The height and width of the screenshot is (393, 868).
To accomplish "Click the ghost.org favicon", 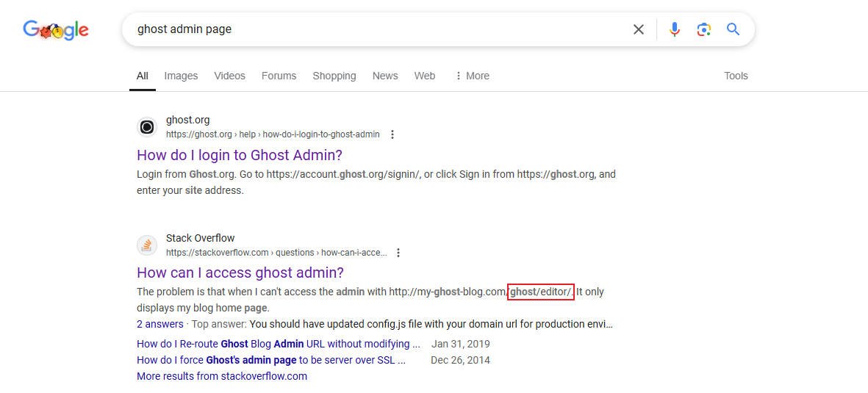I will tap(147, 127).
